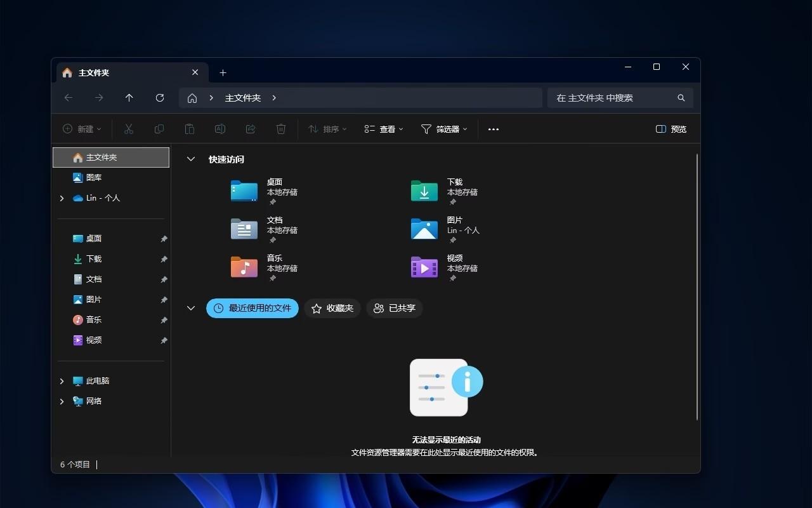Select the 主文件夹 window tab

coord(132,72)
